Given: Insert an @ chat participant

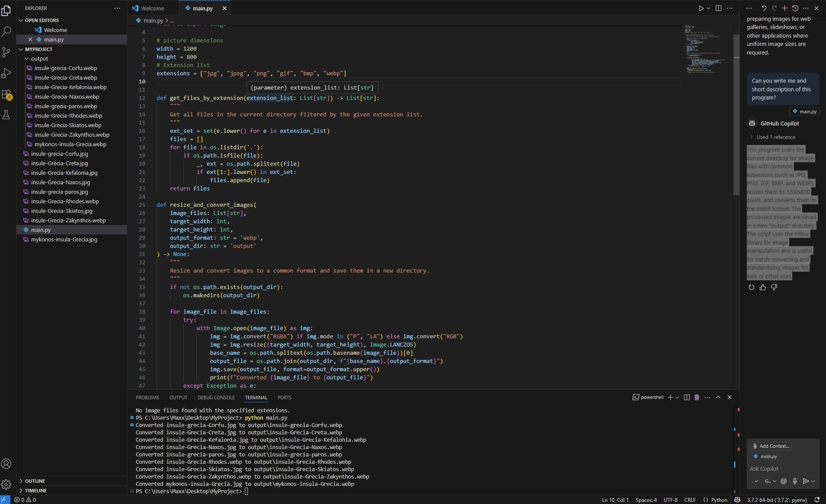Looking at the screenshot, I should (784, 481).
